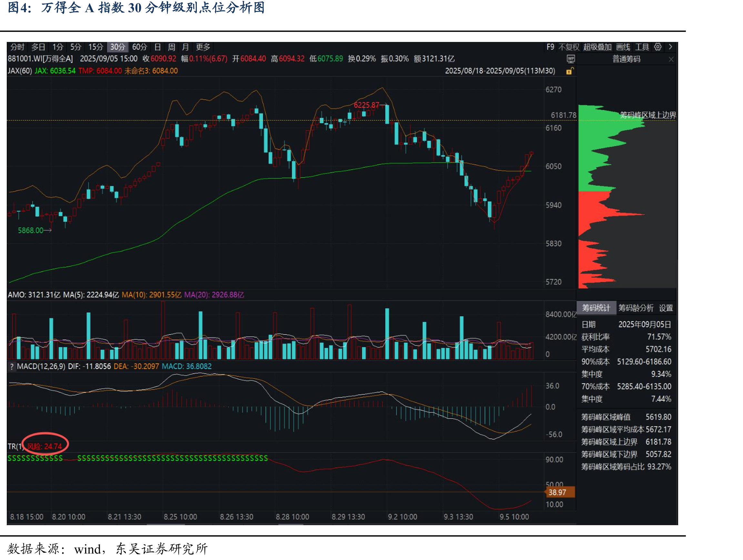Select the 多日 multi-day tab

point(38,47)
